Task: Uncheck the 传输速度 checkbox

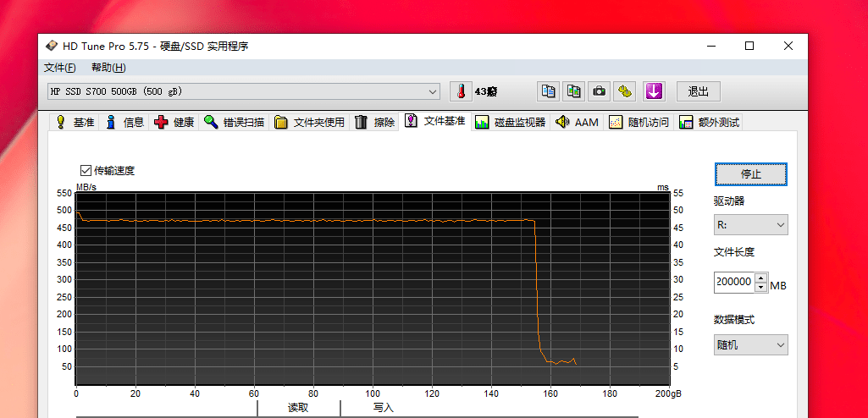Action: (x=86, y=170)
